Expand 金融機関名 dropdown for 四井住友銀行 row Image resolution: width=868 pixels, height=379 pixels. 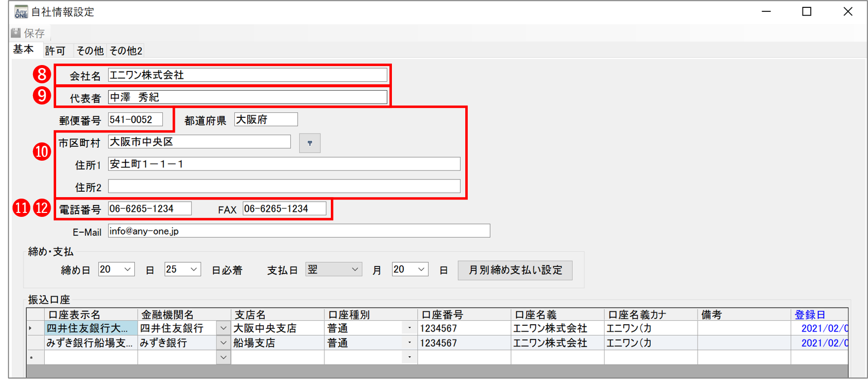coord(224,328)
